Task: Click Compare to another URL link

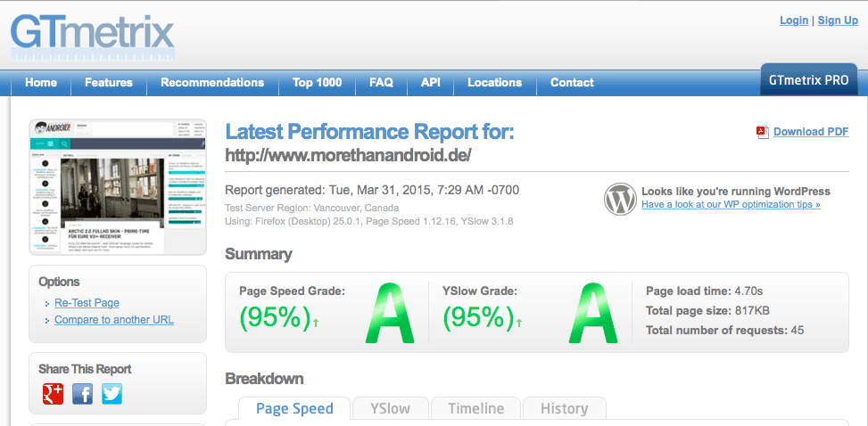Action: coord(114,320)
